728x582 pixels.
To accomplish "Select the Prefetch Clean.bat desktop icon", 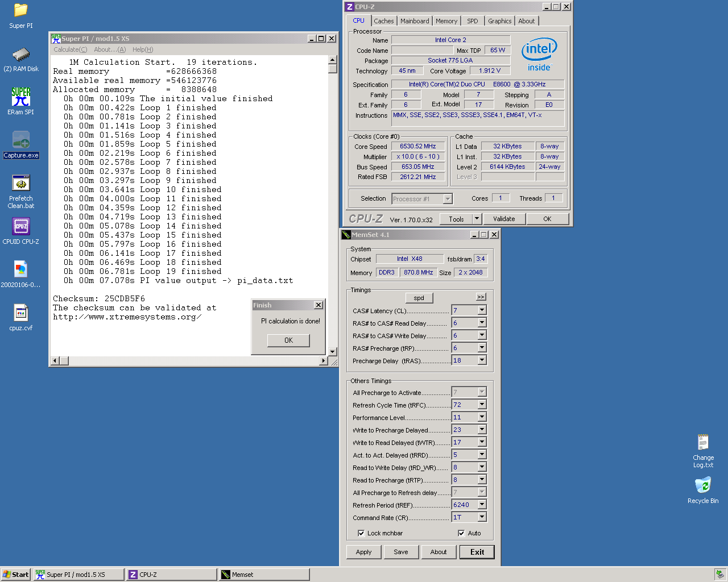I will pos(21,192).
